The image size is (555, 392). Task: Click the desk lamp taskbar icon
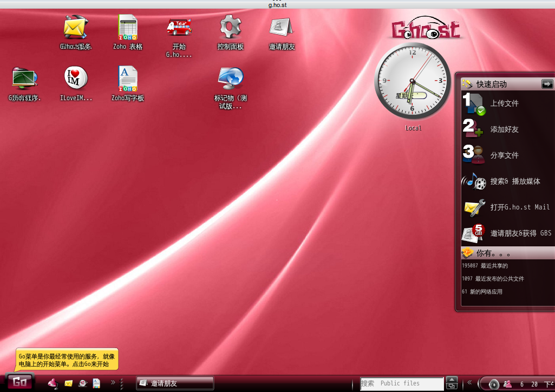(x=53, y=383)
